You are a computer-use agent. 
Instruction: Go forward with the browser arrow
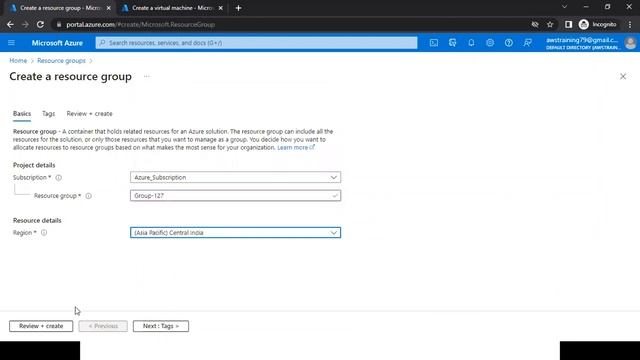click(x=25, y=24)
